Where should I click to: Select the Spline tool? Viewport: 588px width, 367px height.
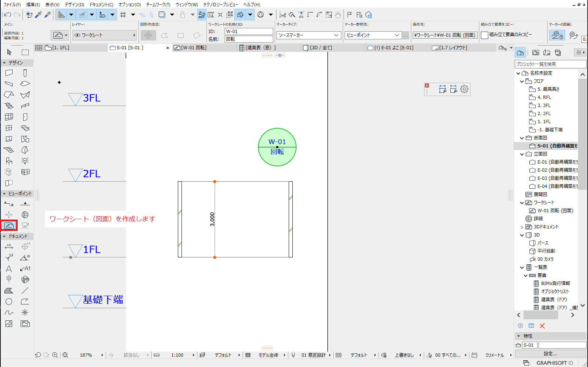9,313
